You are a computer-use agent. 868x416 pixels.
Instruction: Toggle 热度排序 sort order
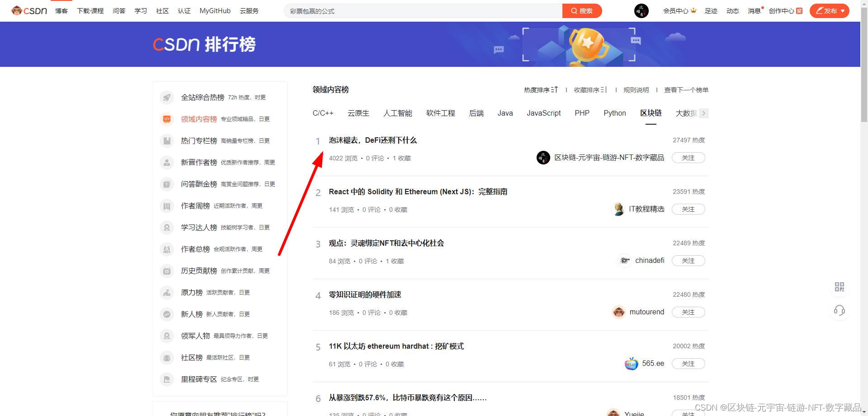pos(541,90)
